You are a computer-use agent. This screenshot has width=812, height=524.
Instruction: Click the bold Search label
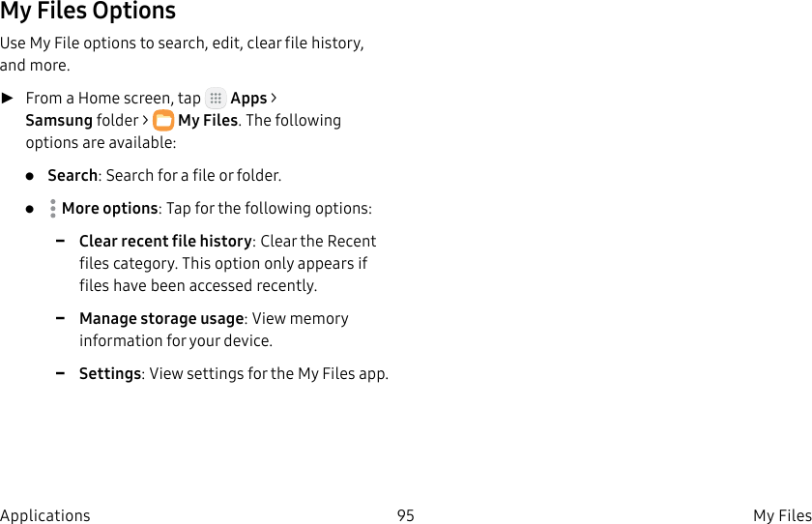(x=72, y=176)
